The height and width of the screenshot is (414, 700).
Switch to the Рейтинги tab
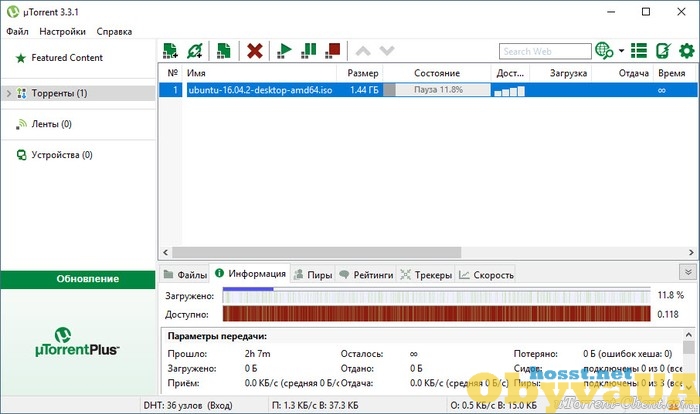point(367,275)
